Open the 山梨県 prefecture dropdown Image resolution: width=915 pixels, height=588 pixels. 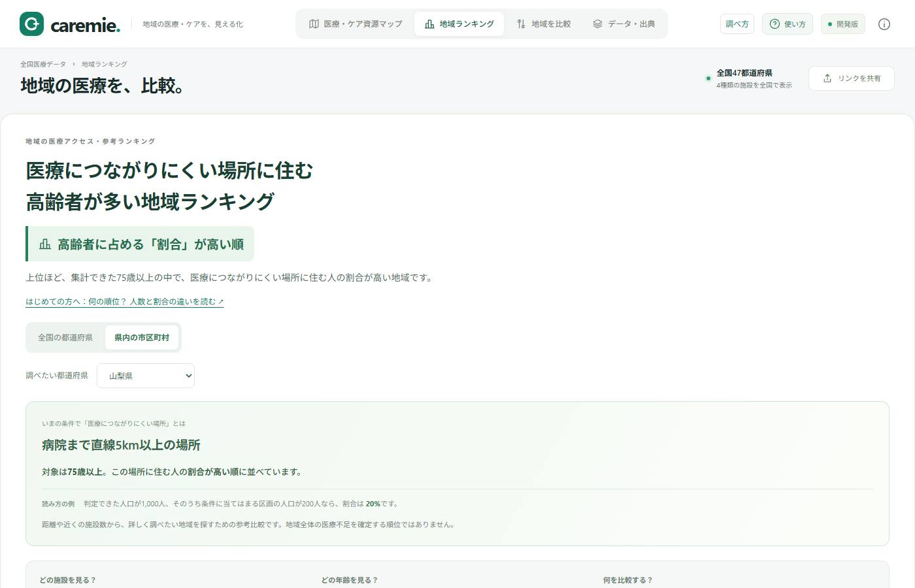[x=146, y=376]
